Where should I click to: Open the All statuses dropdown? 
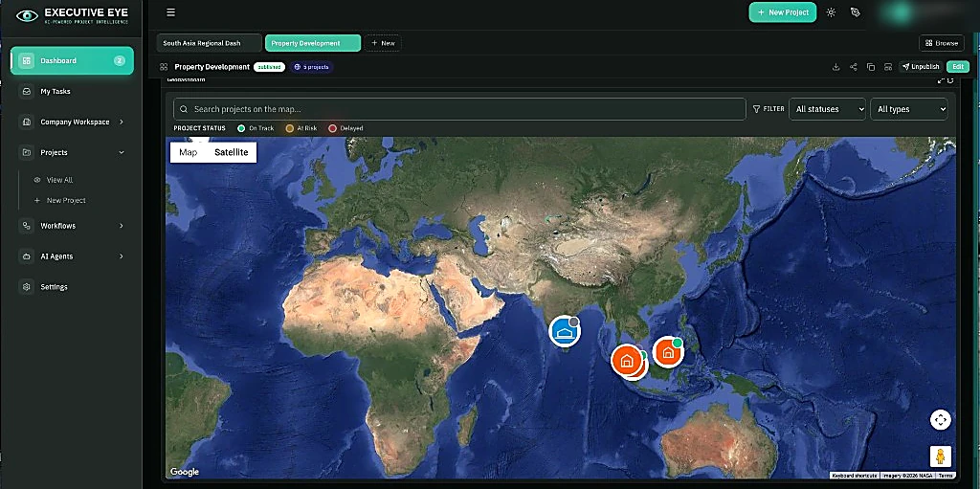(828, 109)
